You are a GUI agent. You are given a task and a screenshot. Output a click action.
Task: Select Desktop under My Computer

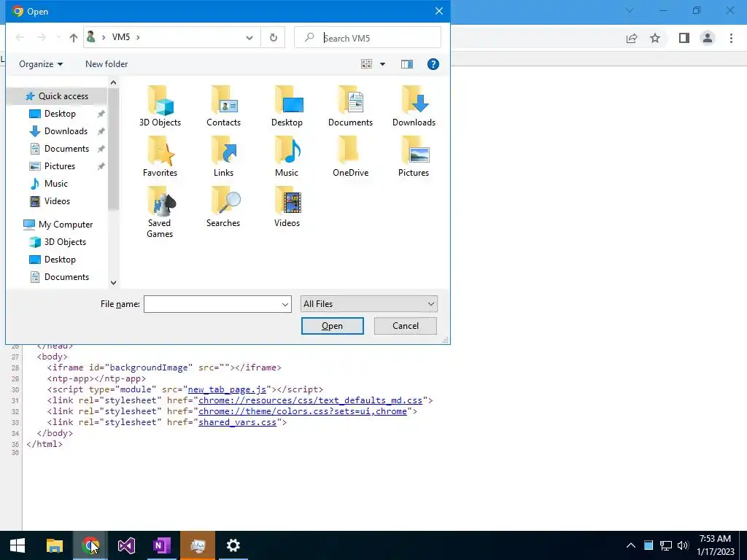pyautogui.click(x=60, y=260)
